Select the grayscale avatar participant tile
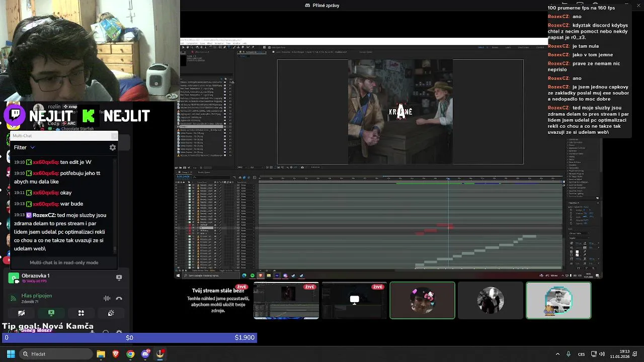This screenshot has height=362, width=644. 491,300
